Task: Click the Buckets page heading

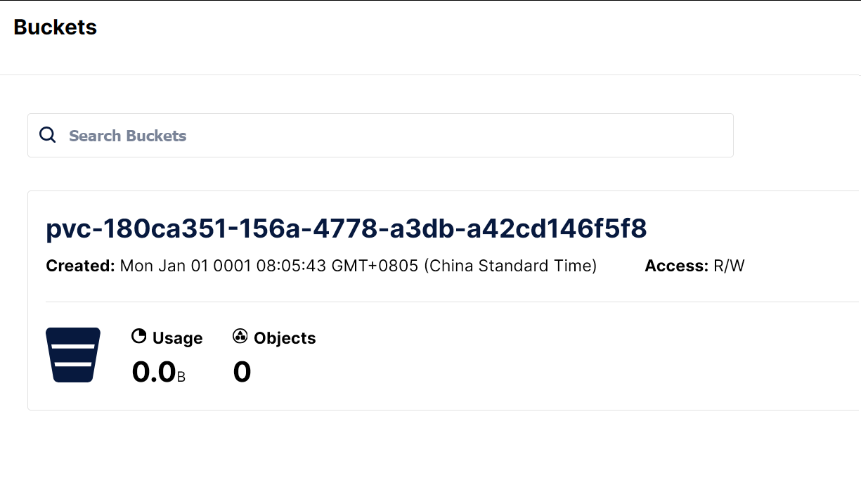Action: pos(55,27)
